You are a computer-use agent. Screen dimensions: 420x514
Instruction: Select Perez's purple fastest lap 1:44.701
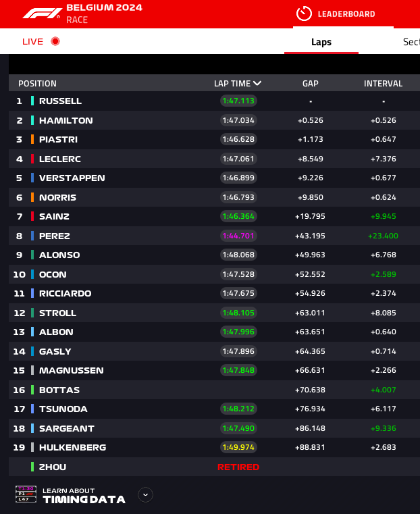tap(238, 236)
